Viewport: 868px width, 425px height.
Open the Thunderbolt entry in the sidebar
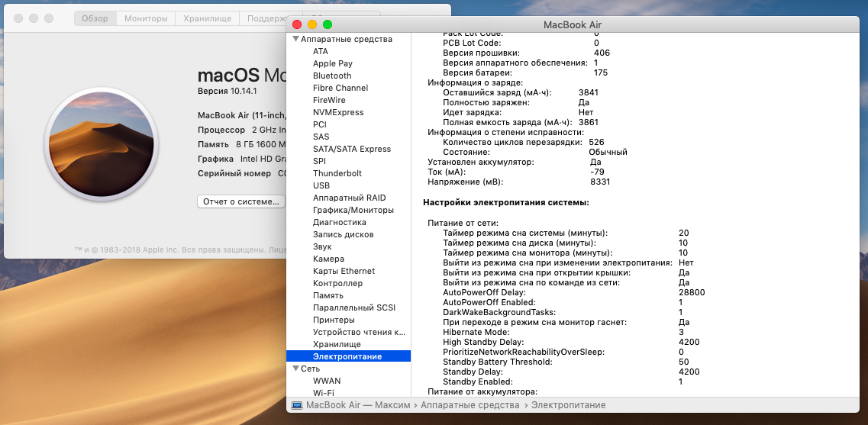click(337, 173)
